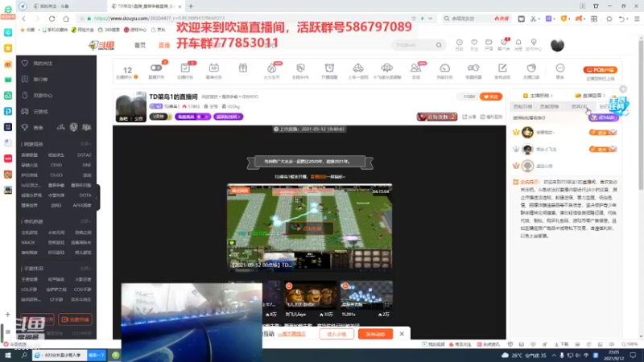This screenshot has width=644, height=362.
Task: Click the 进入小组 button
Action: pos(336,334)
